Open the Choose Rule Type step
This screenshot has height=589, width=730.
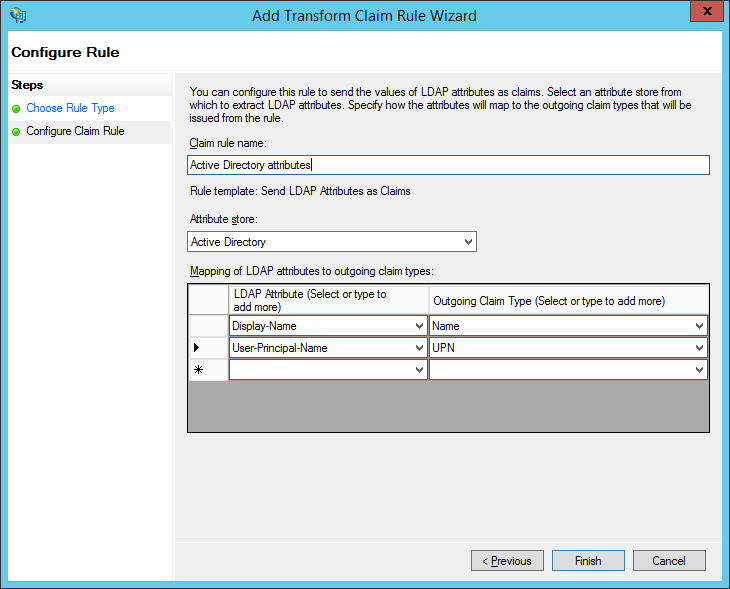(70, 108)
